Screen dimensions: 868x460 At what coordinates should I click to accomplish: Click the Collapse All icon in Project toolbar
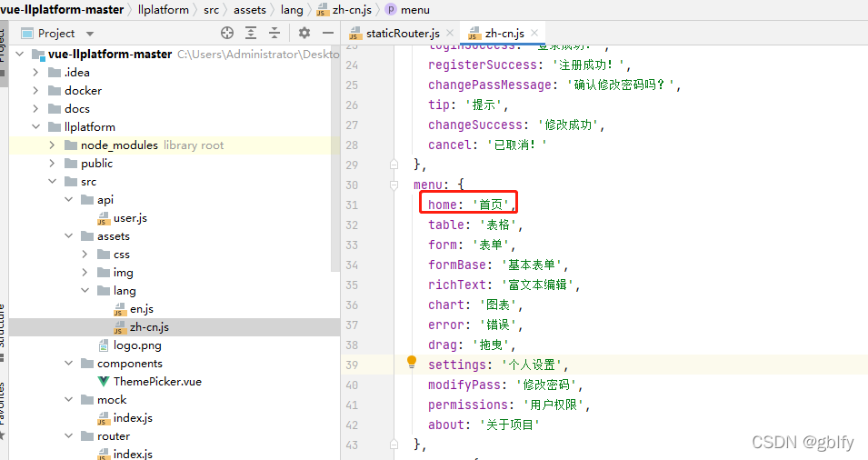point(274,34)
